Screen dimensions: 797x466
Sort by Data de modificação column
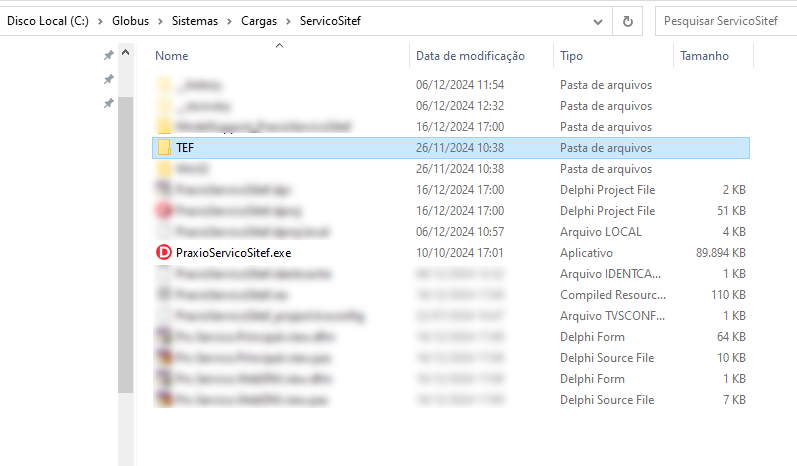click(470, 56)
